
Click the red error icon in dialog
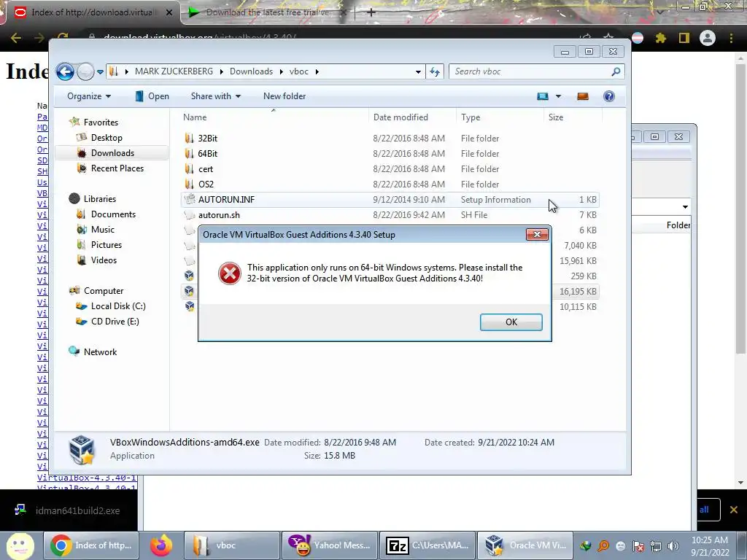tap(229, 273)
